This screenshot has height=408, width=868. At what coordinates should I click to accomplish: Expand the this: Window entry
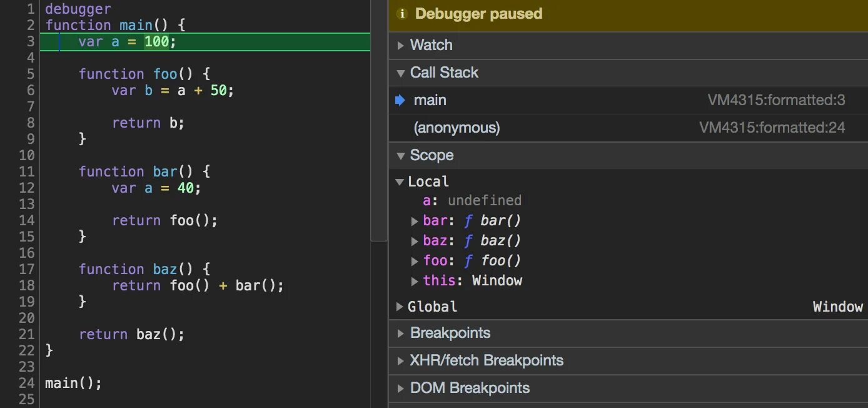(415, 281)
